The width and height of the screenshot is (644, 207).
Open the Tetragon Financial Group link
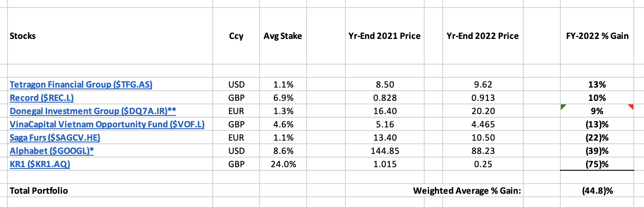click(x=81, y=84)
